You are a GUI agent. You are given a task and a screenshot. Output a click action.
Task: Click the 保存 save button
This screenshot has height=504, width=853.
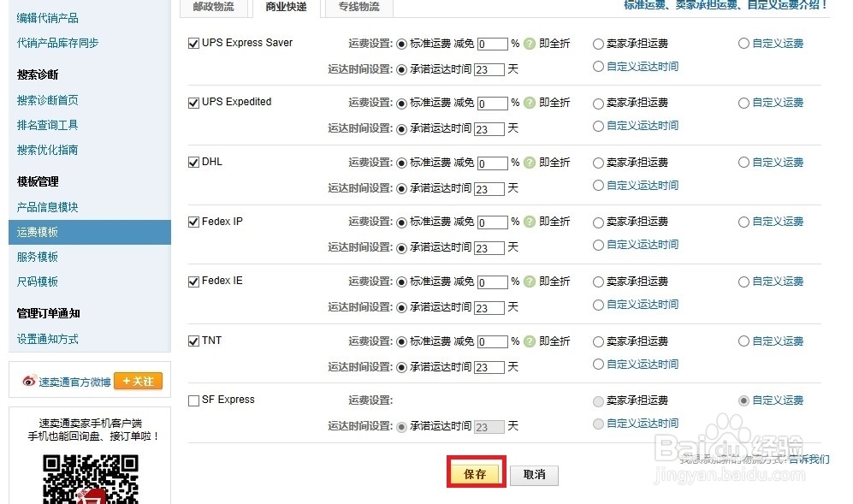tap(475, 474)
